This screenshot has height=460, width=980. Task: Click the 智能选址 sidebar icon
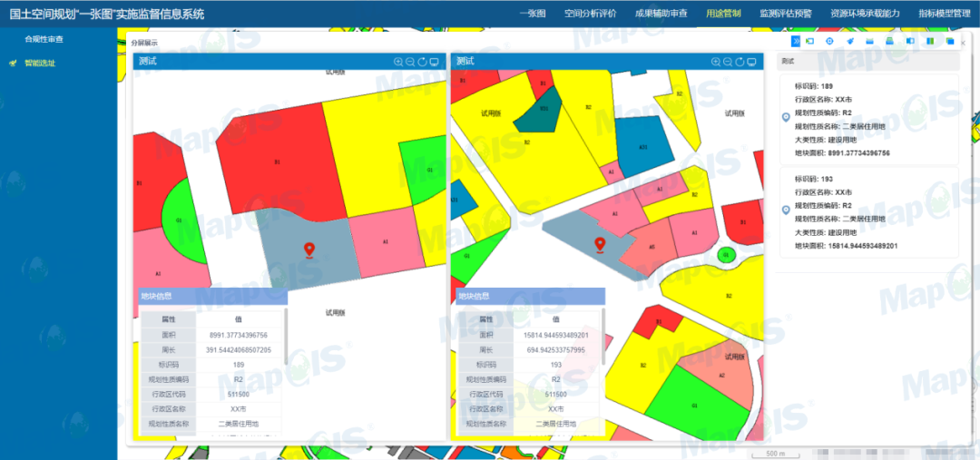click(13, 63)
